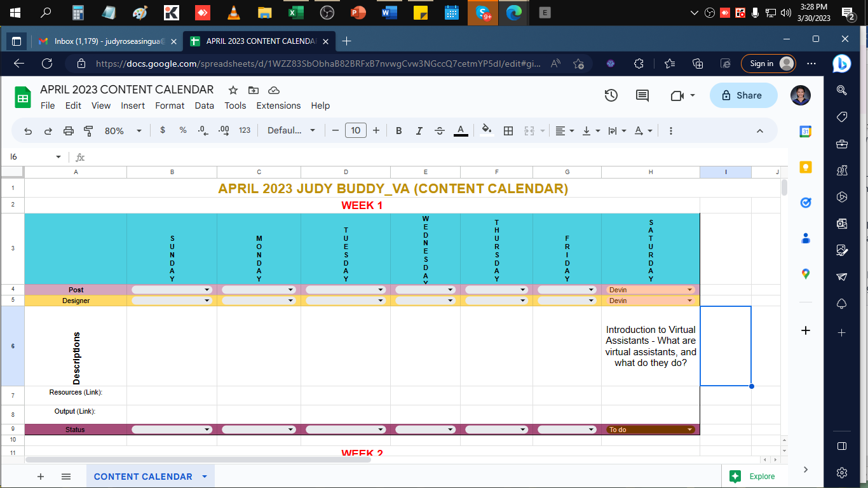Star the document
Image resolution: width=868 pixels, height=488 pixels.
pyautogui.click(x=233, y=90)
